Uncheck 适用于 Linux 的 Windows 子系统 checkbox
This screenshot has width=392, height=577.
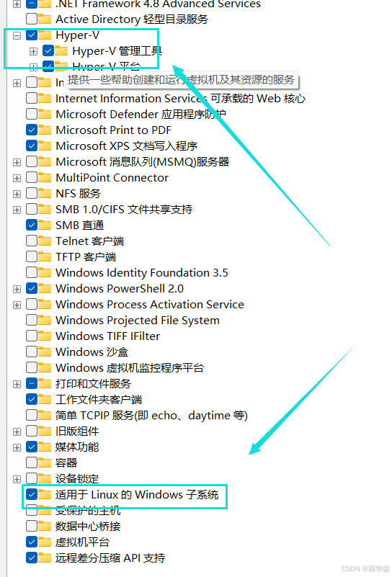pos(32,495)
